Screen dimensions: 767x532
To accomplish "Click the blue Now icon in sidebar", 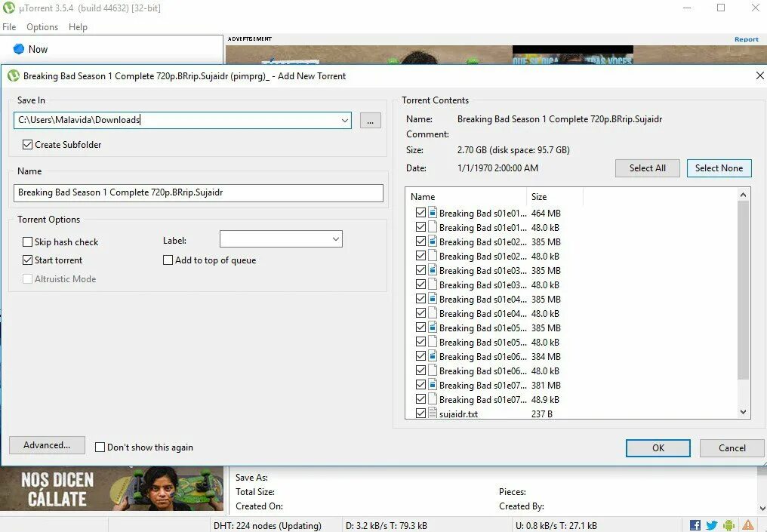I will click(19, 49).
